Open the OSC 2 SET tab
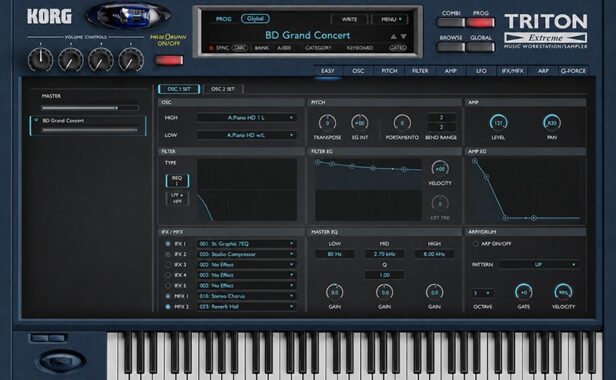 tap(223, 89)
